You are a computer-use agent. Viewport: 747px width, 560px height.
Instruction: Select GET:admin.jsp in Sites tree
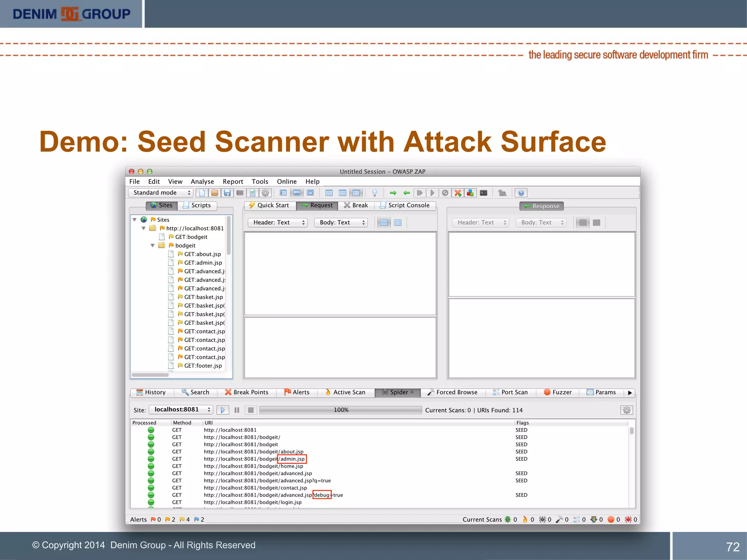[203, 263]
